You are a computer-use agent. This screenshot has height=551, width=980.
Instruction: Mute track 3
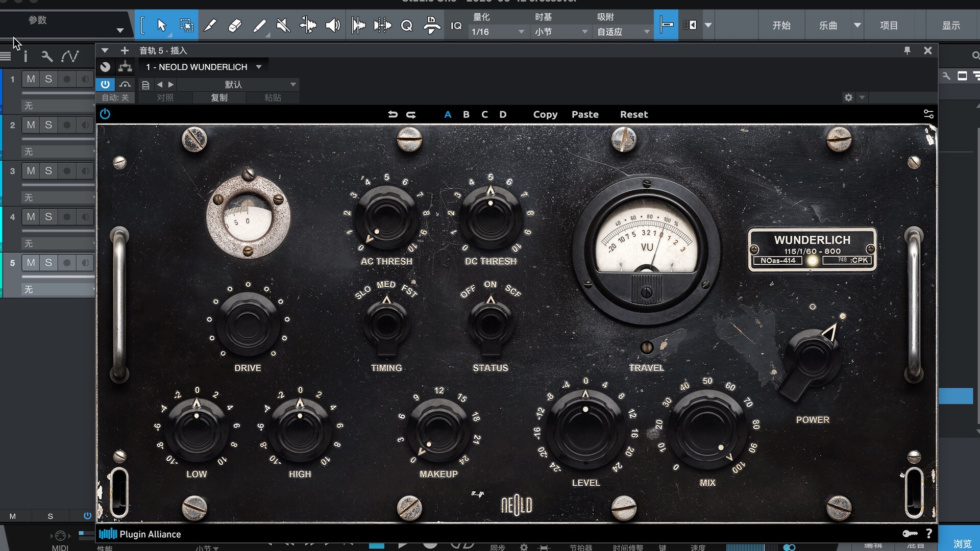(x=31, y=171)
